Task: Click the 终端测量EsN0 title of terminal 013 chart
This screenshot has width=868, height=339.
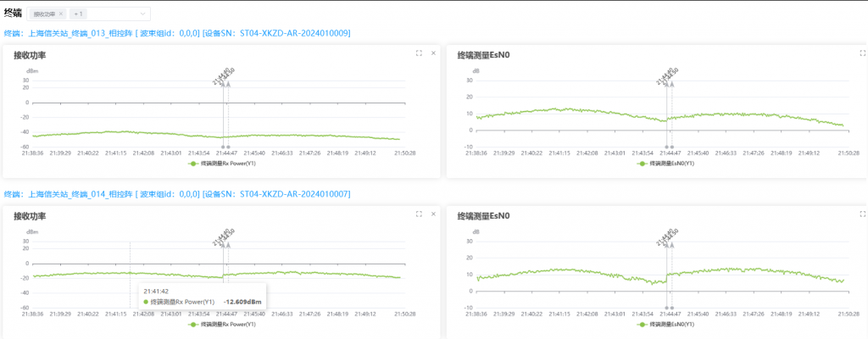Action: point(483,55)
